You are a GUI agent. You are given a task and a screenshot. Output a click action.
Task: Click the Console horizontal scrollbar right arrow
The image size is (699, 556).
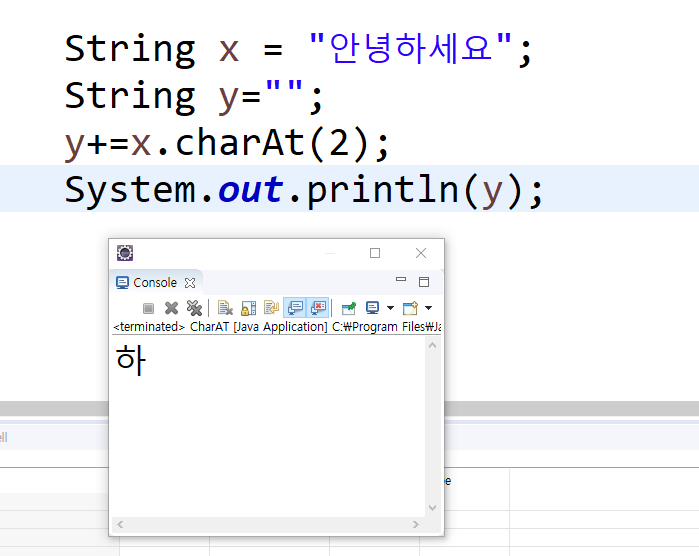pyautogui.click(x=415, y=525)
